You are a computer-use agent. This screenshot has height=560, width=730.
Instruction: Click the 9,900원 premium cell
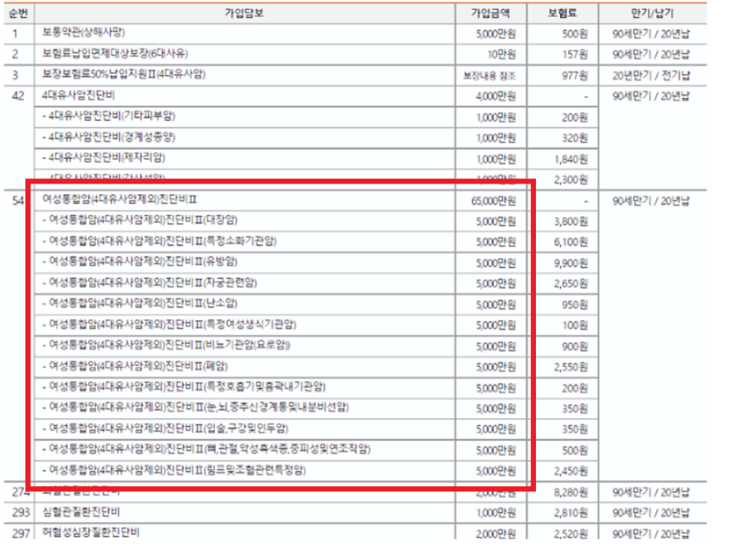coord(571,264)
